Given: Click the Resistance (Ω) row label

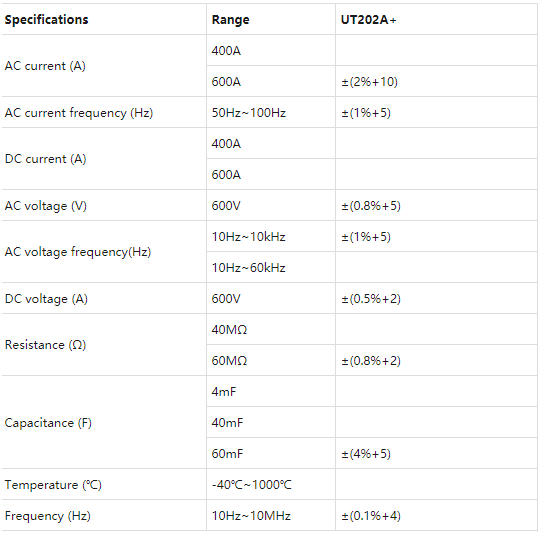Looking at the screenshot, I should (x=45, y=345).
